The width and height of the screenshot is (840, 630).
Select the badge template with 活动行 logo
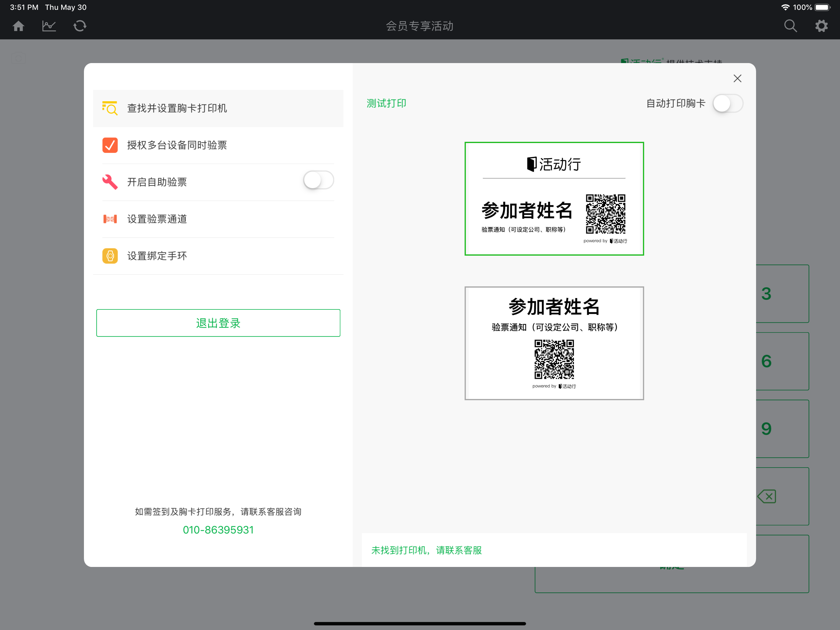[554, 199]
